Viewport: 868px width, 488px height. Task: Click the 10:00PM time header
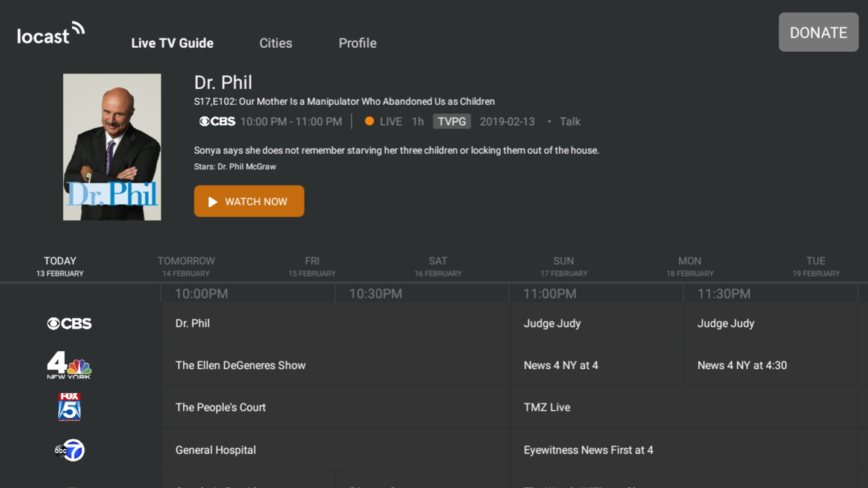(x=201, y=294)
